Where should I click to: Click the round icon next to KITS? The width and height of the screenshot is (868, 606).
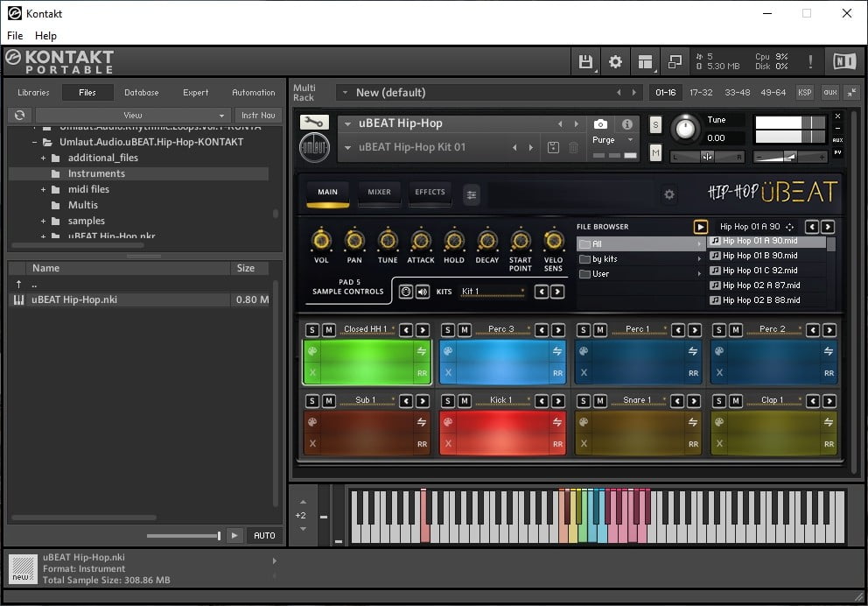tap(406, 292)
